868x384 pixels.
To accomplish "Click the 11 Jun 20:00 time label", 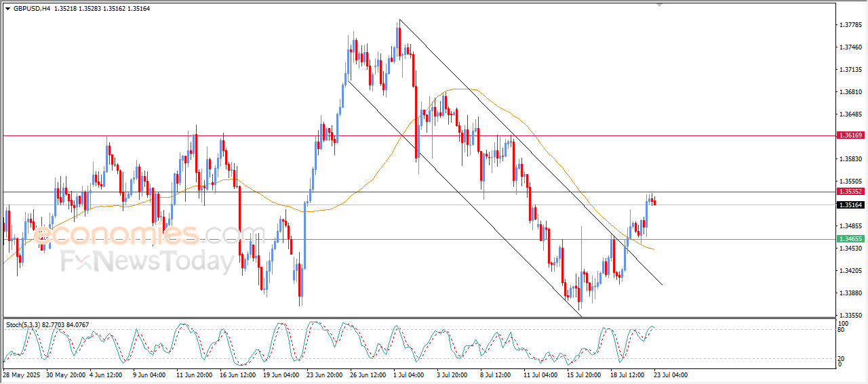I will (x=195, y=375).
